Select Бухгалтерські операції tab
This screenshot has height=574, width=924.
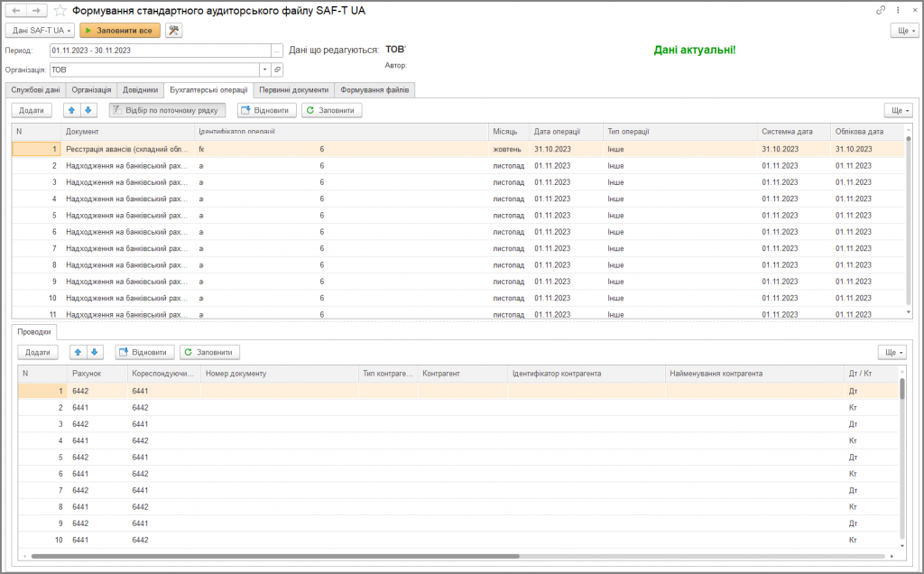[208, 90]
